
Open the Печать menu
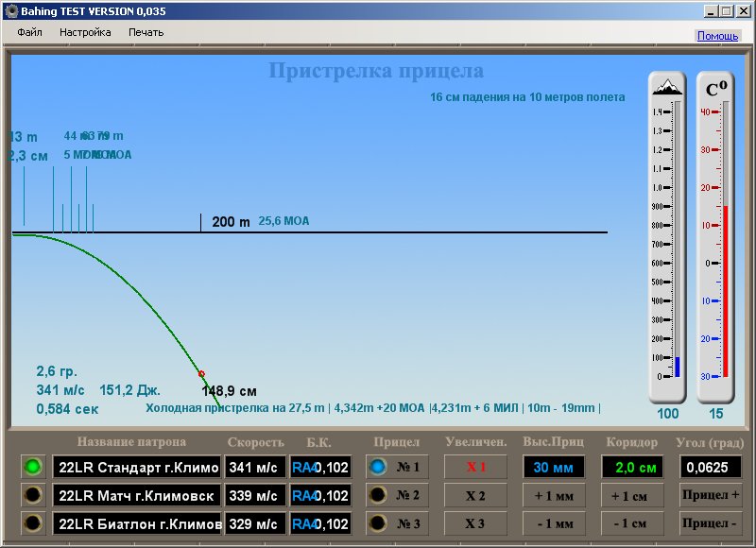pos(146,32)
